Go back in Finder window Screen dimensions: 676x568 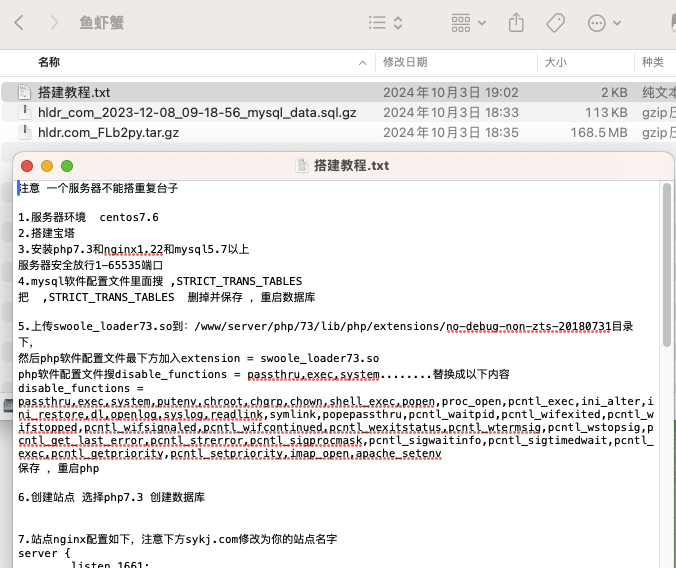tap(19, 22)
